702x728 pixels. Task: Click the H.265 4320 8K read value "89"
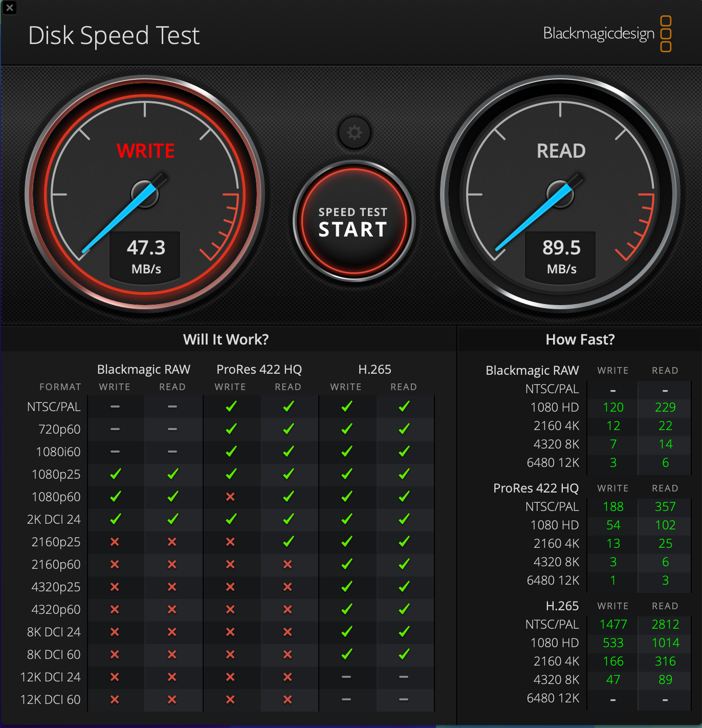point(665,679)
